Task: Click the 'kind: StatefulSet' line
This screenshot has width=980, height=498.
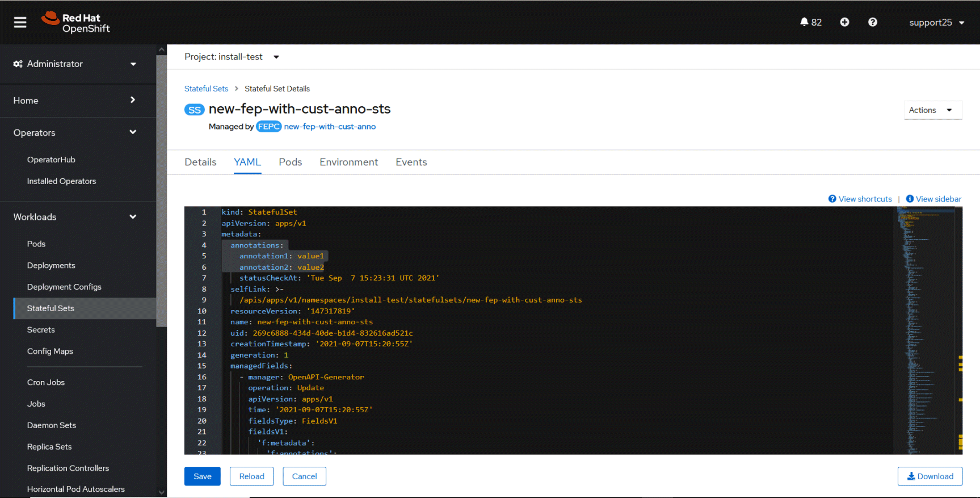Action: click(x=259, y=212)
